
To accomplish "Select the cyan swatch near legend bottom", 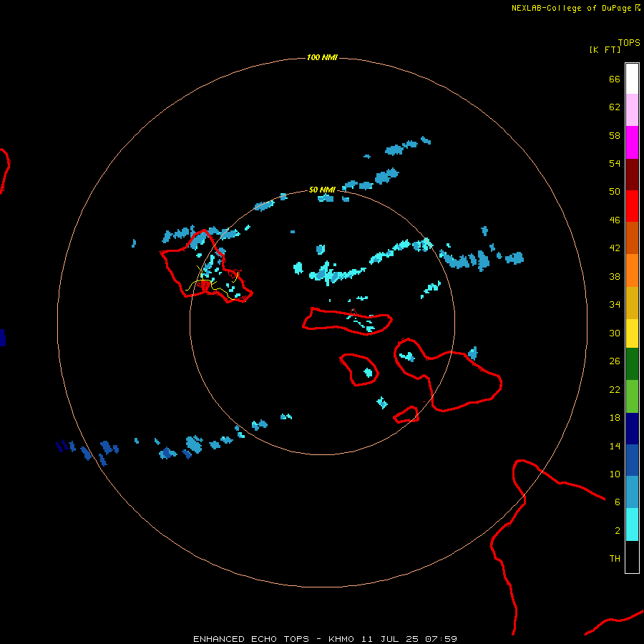I will pos(632,525).
